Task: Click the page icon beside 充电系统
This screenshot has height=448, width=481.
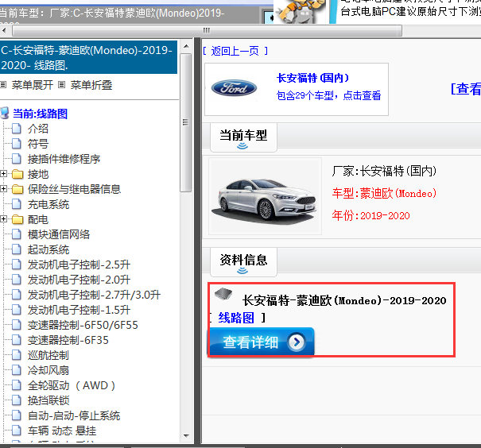Action: pyautogui.click(x=17, y=204)
